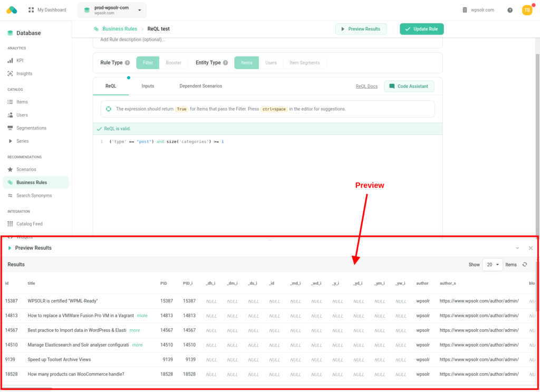Viewport: 540px width, 392px height.
Task: Open the Show 20 items dropdown
Action: coord(493,264)
